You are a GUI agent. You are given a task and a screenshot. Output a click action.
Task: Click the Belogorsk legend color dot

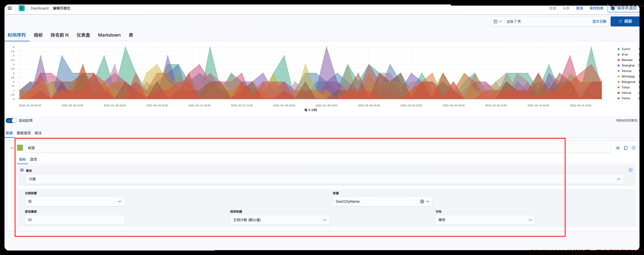coord(618,82)
